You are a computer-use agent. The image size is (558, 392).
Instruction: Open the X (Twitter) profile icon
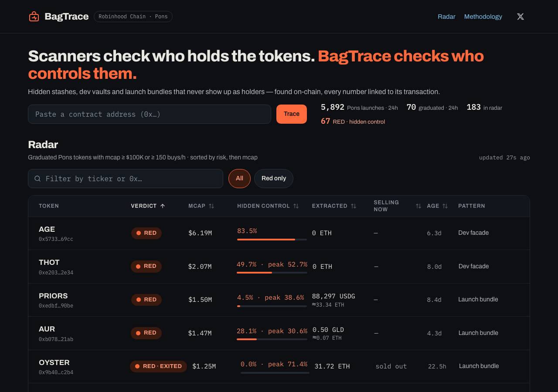(520, 17)
